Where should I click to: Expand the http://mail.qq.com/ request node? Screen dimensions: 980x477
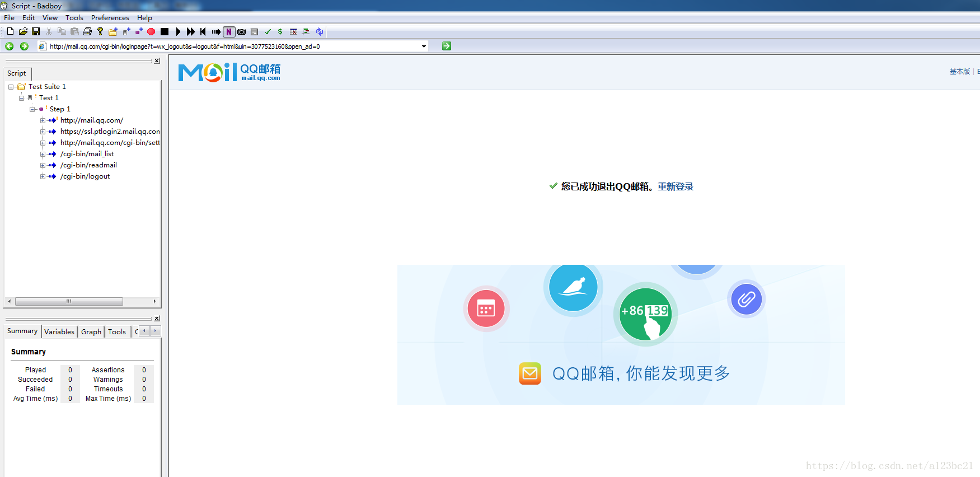click(x=43, y=120)
